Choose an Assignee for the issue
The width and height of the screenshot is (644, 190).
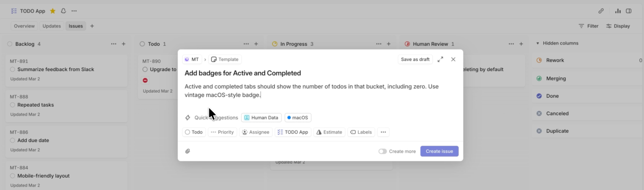coord(256,132)
